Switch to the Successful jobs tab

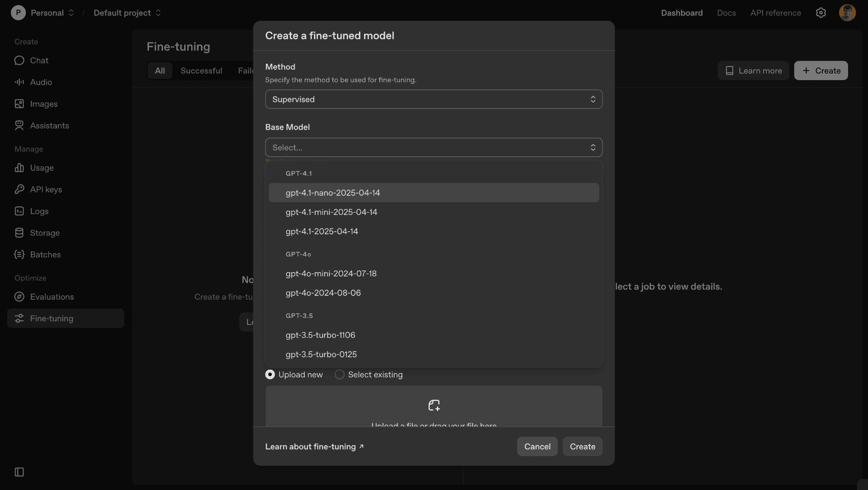pos(201,70)
